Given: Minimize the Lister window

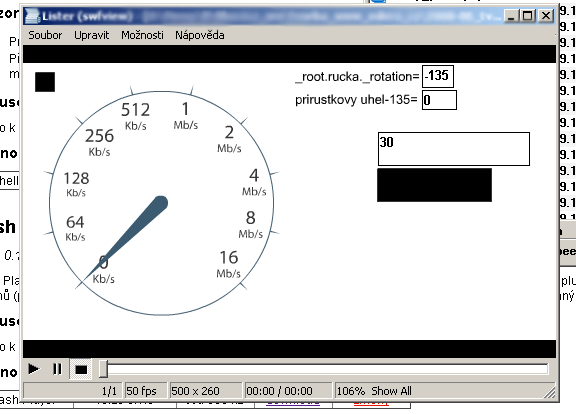Looking at the screenshot, I should [511, 16].
